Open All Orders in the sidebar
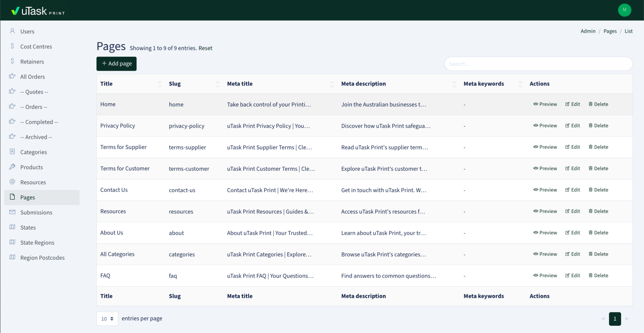Image resolution: width=644 pixels, height=333 pixels. click(32, 77)
